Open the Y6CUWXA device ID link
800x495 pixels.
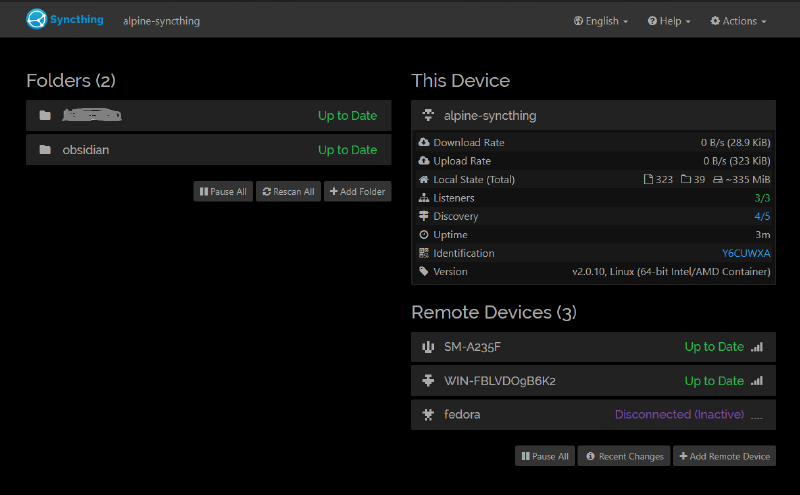[x=746, y=253]
